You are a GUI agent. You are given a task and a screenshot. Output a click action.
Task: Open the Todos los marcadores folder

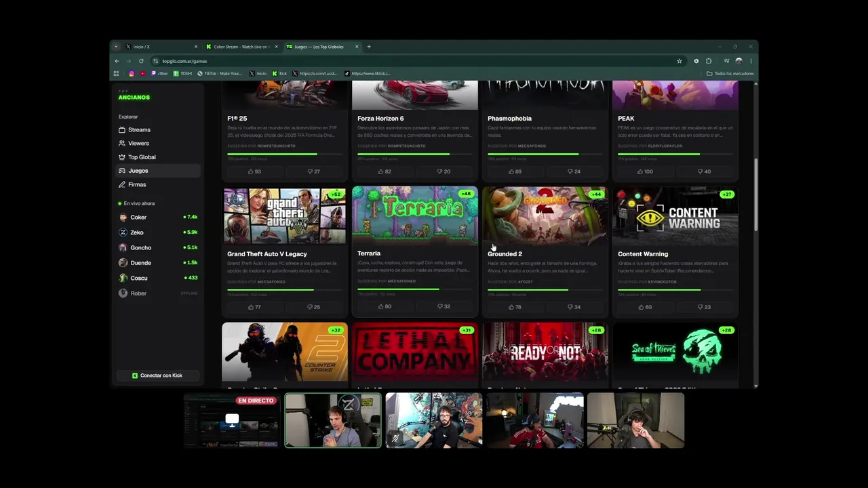(x=730, y=73)
